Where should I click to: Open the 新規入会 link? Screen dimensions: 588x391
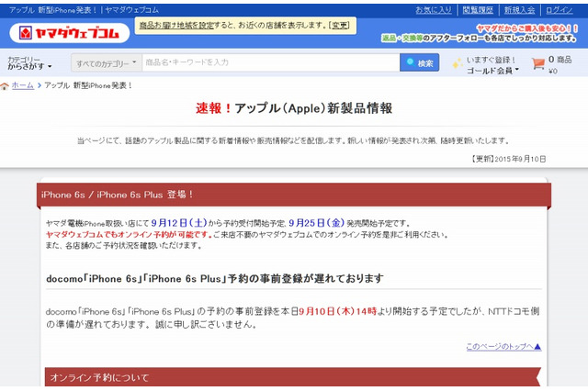click(x=519, y=10)
